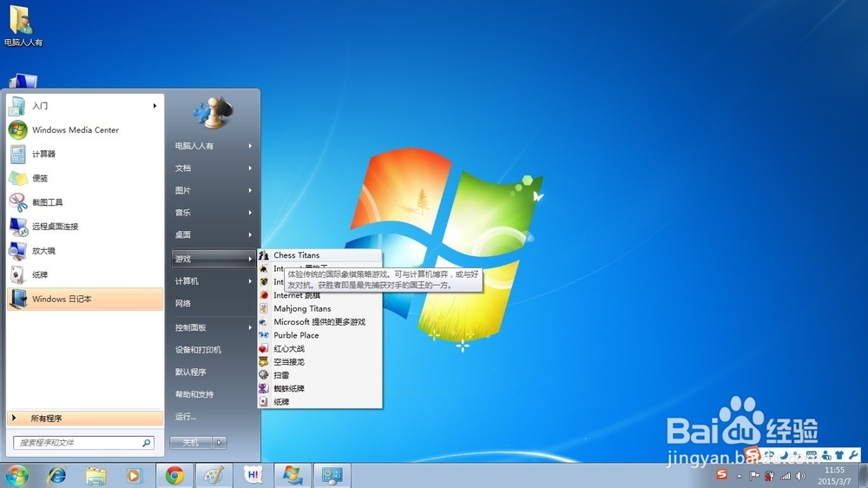Click the 关机 shutdown button

[191, 443]
